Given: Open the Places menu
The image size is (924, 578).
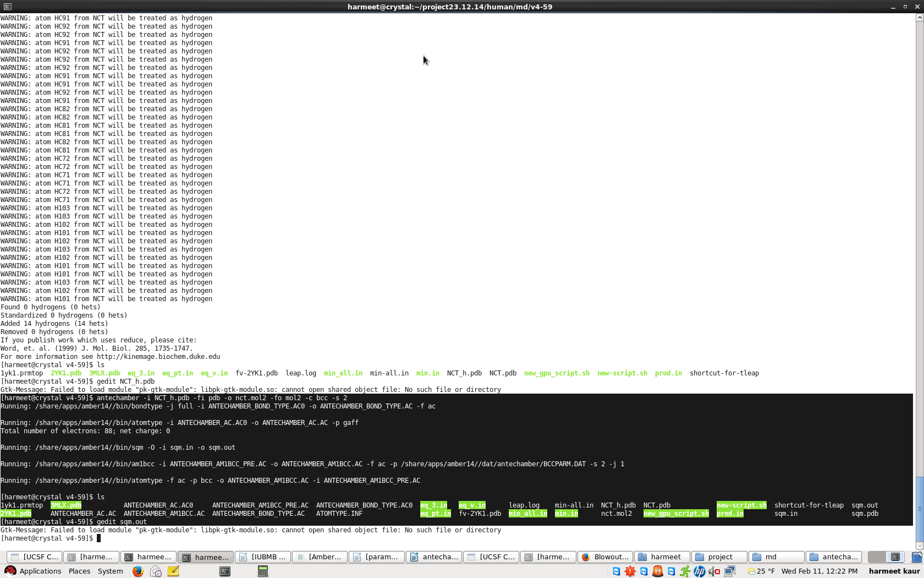Looking at the screenshot, I should tap(79, 571).
